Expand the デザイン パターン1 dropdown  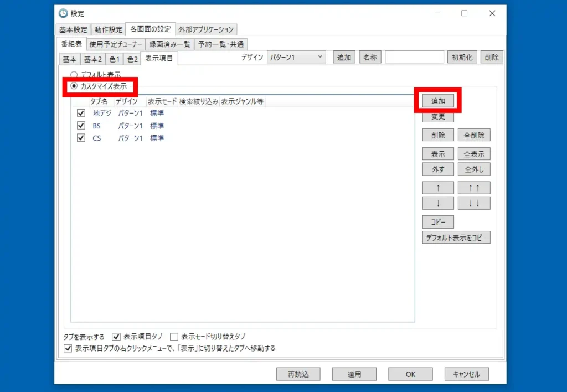296,57
